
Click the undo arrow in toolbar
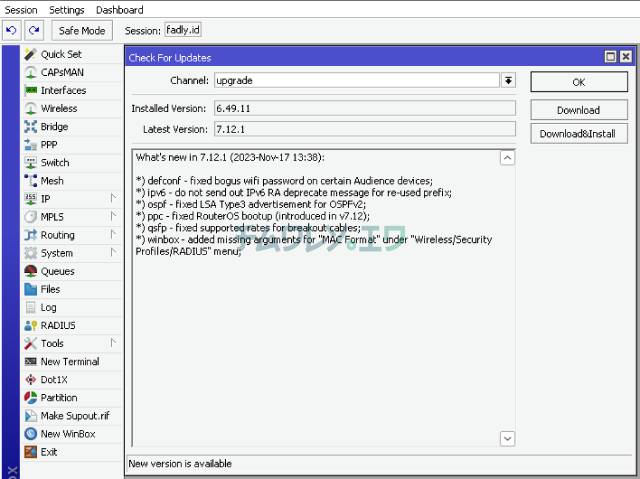[x=11, y=31]
